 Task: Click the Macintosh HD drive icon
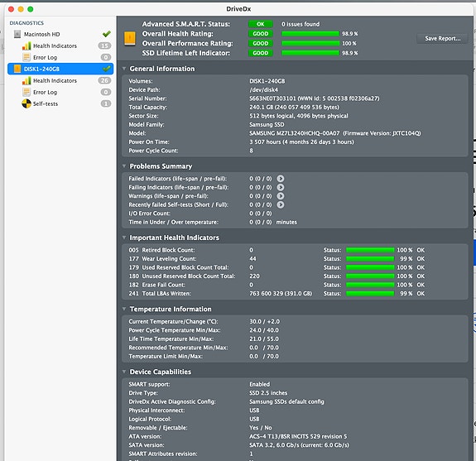tap(17, 34)
